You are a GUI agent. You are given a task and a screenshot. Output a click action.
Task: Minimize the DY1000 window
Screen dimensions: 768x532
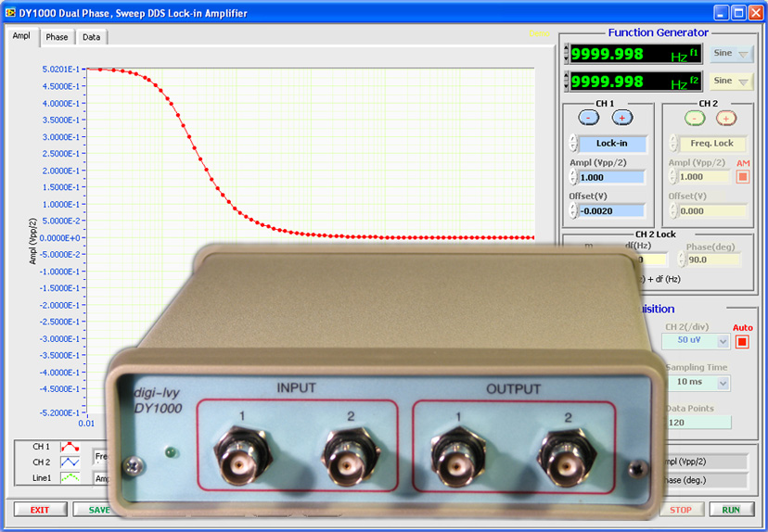721,13
